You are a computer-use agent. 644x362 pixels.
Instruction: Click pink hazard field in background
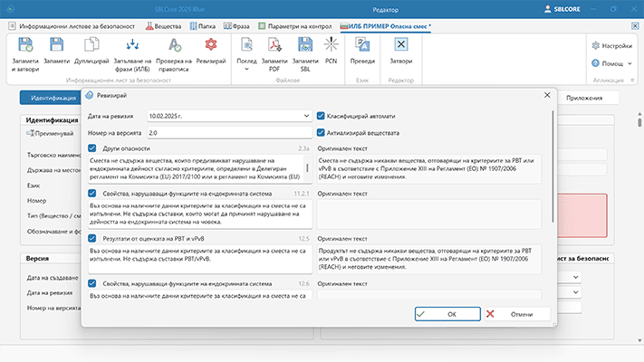point(582,215)
